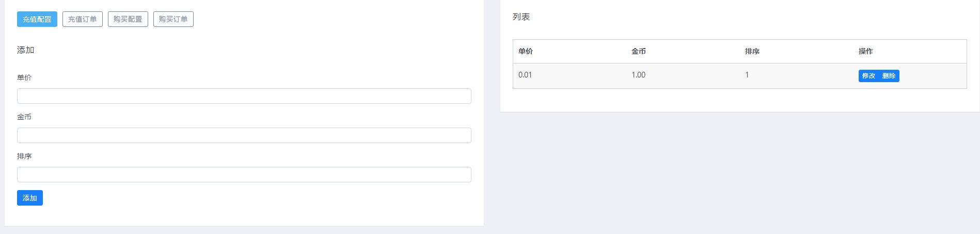The height and width of the screenshot is (234, 980).
Task: Select the 1.00 coin cell
Action: [638, 75]
